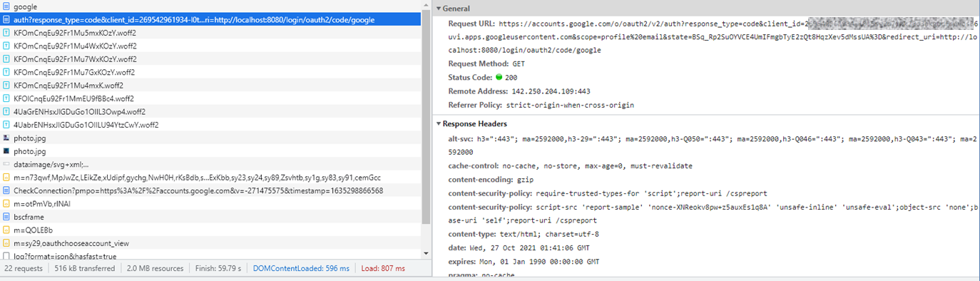The height and width of the screenshot is (281, 980).
Task: Click the green 200 status code indicator
Action: [x=499, y=78]
